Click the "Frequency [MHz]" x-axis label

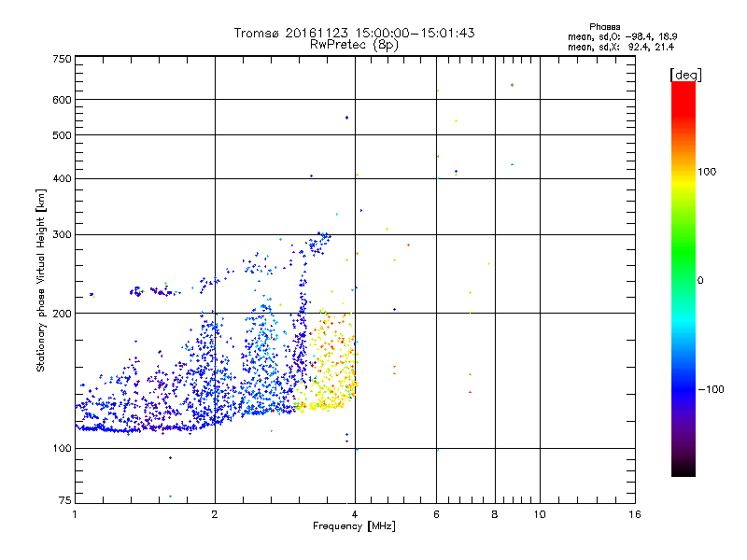pyautogui.click(x=354, y=526)
